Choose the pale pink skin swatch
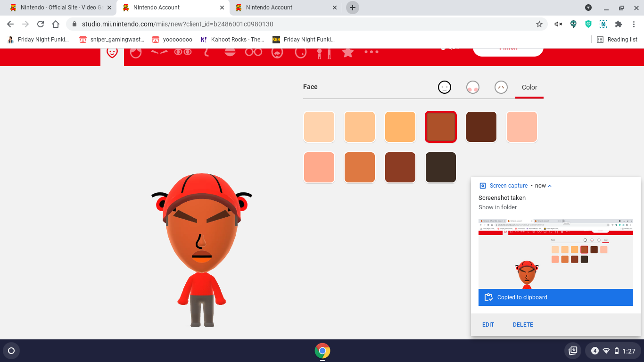 [x=522, y=127]
